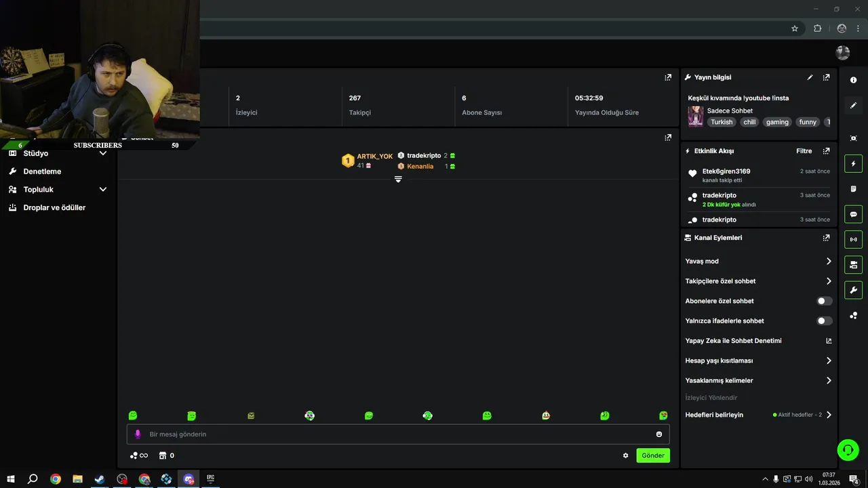This screenshot has height=488, width=868.
Task: Open Yavaş mod settings arrow
Action: point(829,261)
